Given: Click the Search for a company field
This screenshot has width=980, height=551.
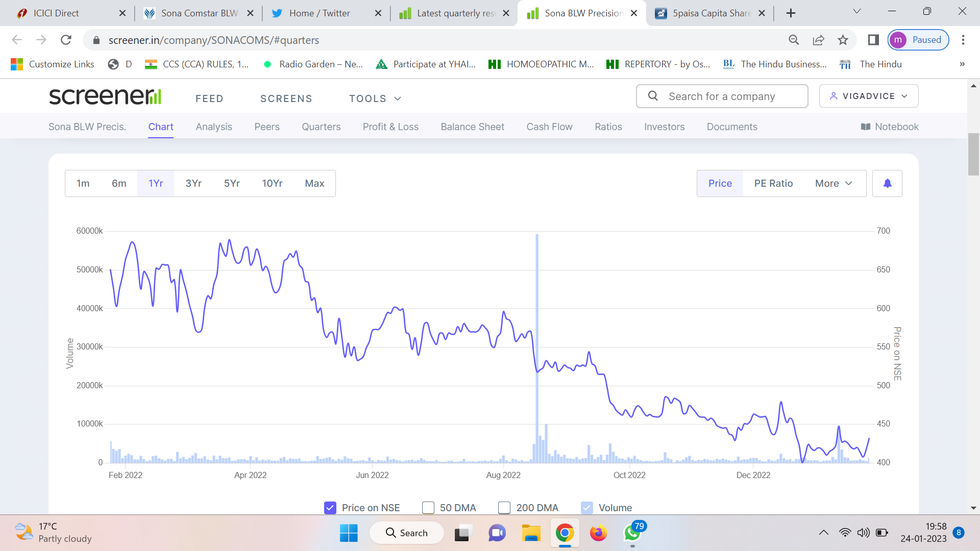Looking at the screenshot, I should tap(722, 96).
